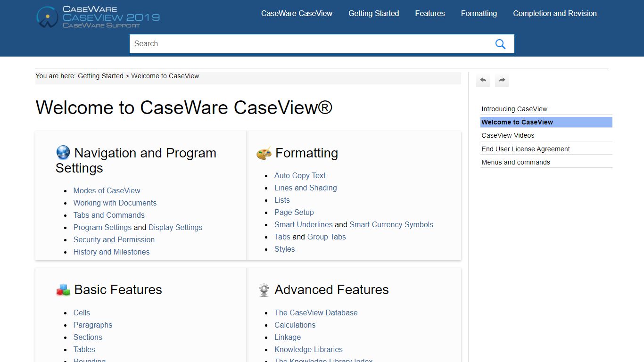Open the Cells link
644x362 pixels.
[82, 313]
